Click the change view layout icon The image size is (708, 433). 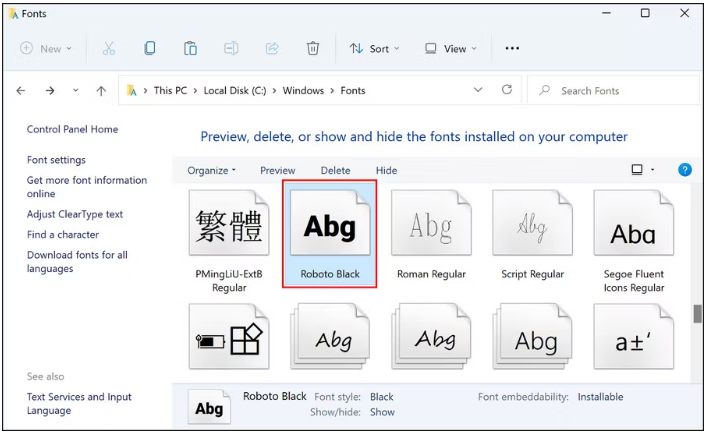point(637,170)
